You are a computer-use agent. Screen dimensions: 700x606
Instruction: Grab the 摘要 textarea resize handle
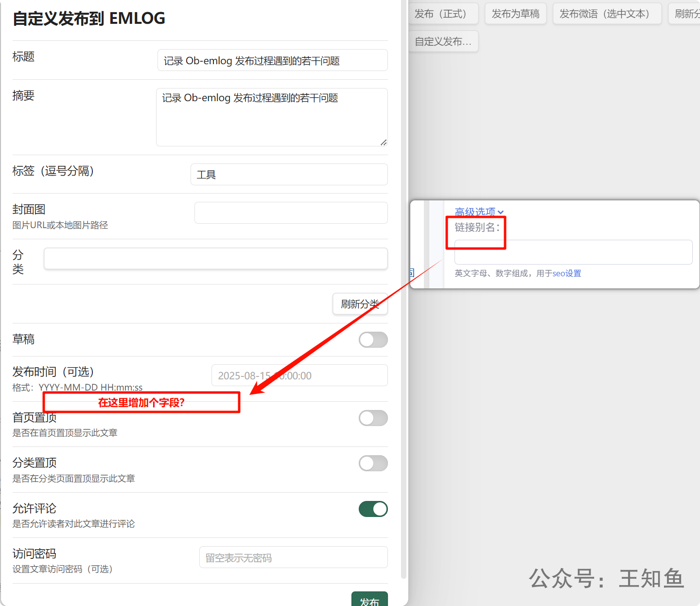(x=384, y=143)
